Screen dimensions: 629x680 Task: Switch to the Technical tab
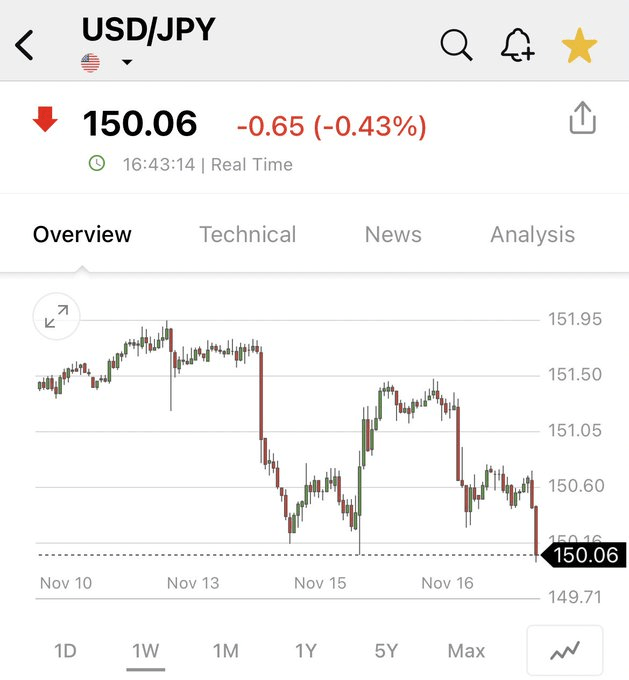tap(247, 234)
